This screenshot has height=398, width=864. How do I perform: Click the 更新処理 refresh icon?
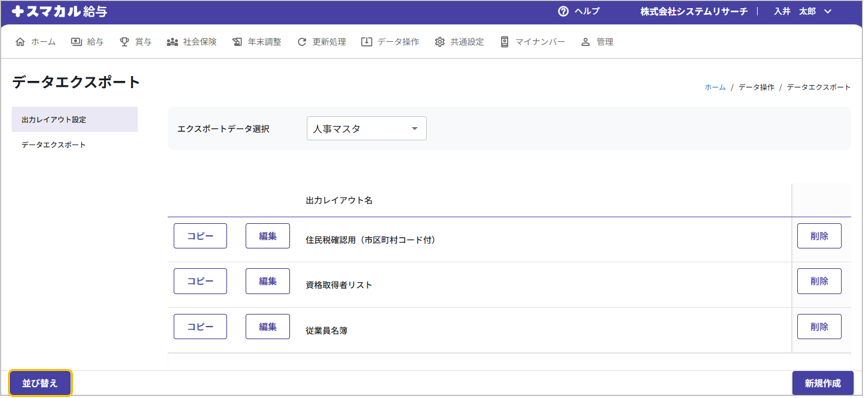click(x=301, y=42)
